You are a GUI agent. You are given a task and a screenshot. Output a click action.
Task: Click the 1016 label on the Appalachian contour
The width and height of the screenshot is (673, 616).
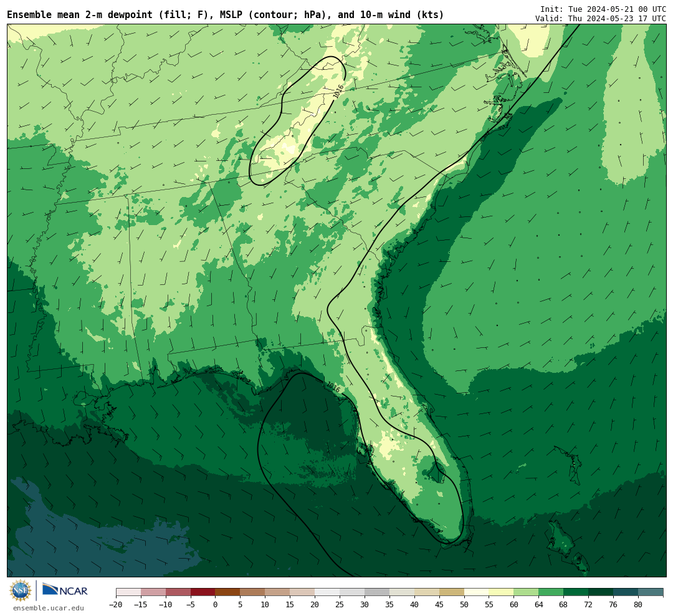339,92
